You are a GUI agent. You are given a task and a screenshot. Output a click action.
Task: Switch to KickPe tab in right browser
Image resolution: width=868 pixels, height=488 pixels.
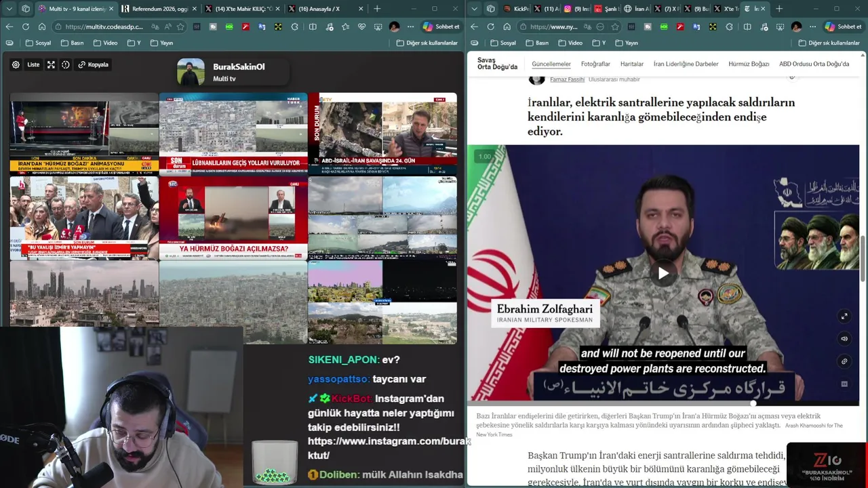point(517,9)
